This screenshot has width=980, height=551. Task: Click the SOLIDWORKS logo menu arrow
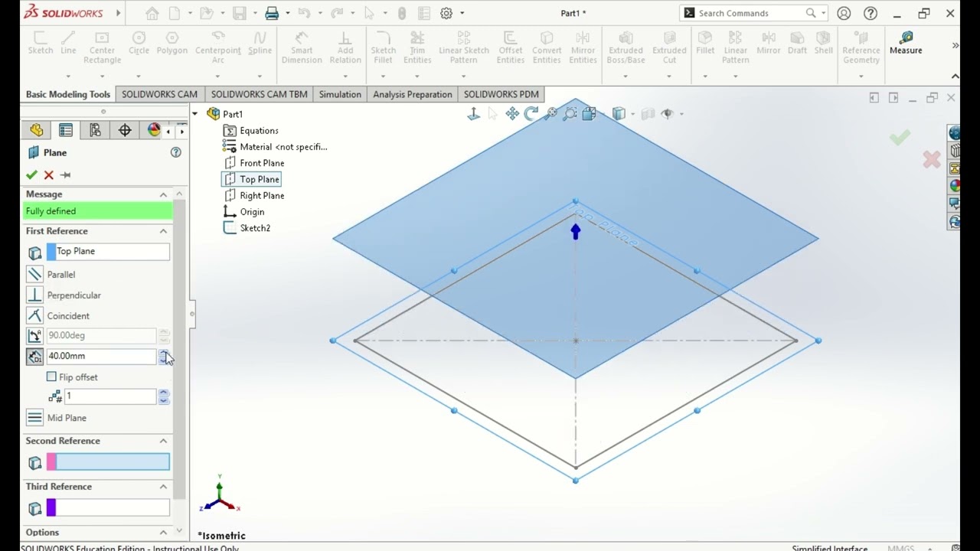tap(118, 13)
